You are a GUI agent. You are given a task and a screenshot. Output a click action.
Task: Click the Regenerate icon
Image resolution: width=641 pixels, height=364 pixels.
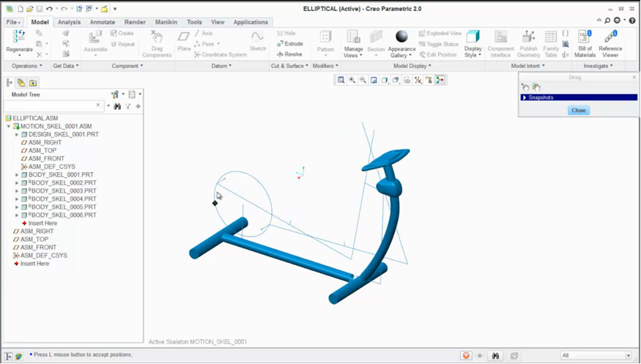[19, 37]
